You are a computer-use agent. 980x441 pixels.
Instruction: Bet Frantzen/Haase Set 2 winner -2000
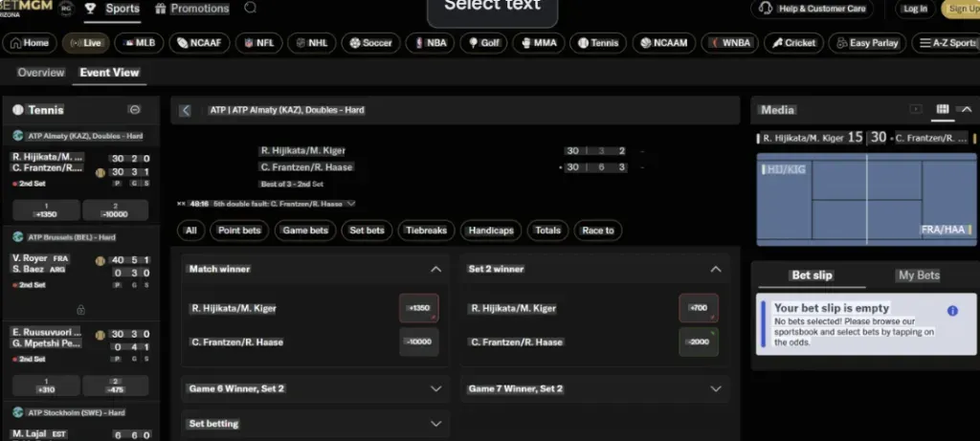(x=698, y=342)
